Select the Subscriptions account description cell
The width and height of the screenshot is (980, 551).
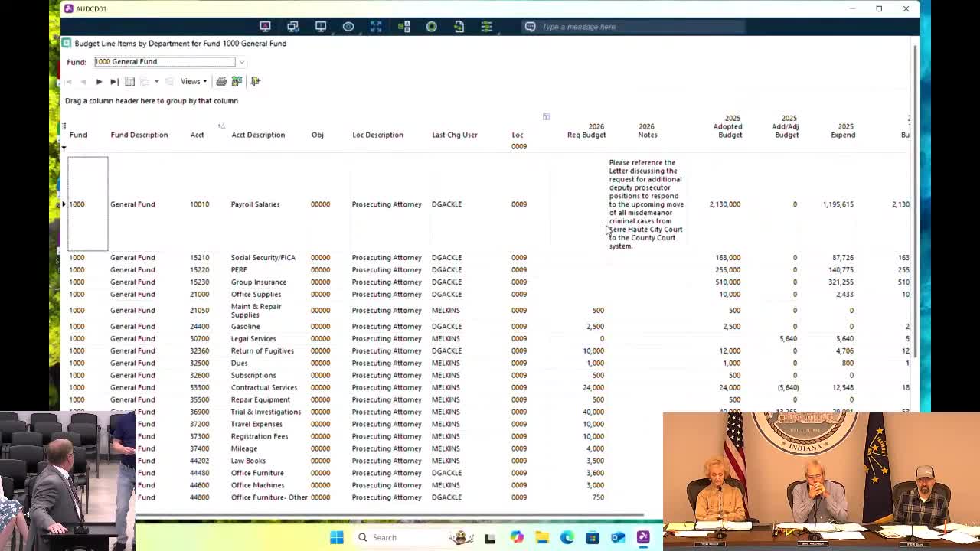[253, 376]
